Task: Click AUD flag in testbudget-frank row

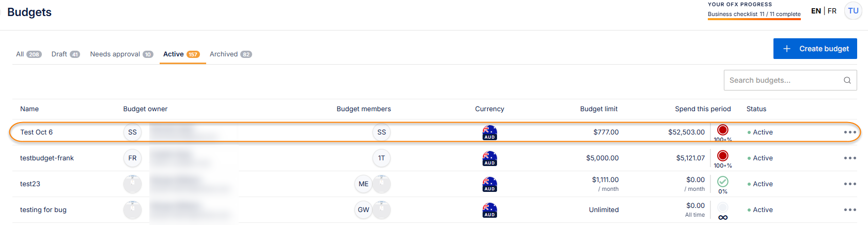Action: coord(489,158)
